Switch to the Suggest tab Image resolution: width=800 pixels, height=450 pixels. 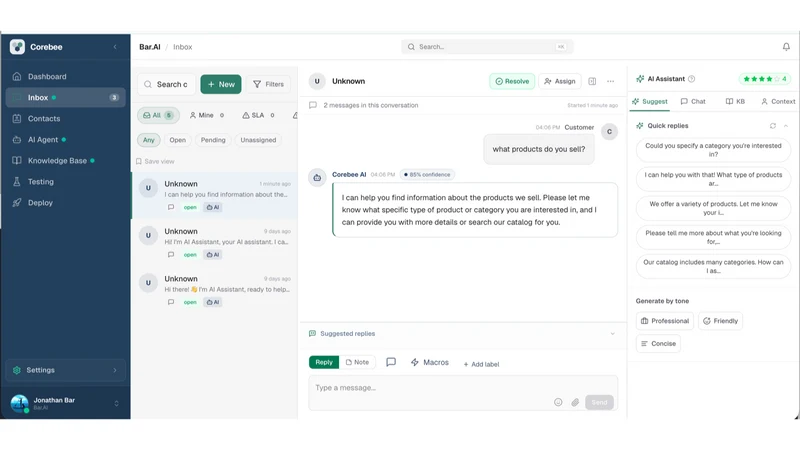coord(649,102)
